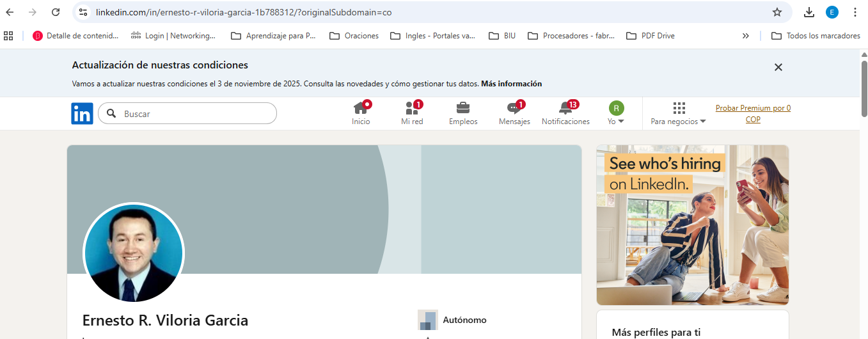Open Aprendizaje para P... bookmark folder

click(273, 36)
